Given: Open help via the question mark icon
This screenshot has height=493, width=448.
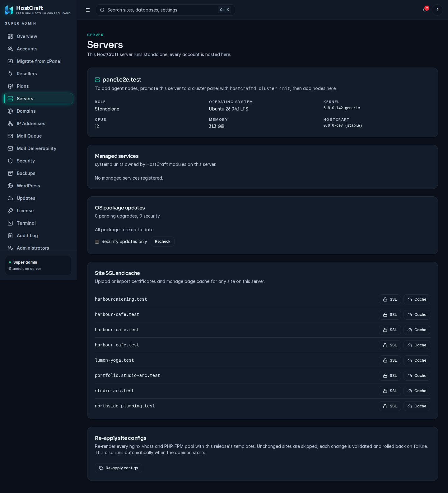Looking at the screenshot, I should [437, 10].
